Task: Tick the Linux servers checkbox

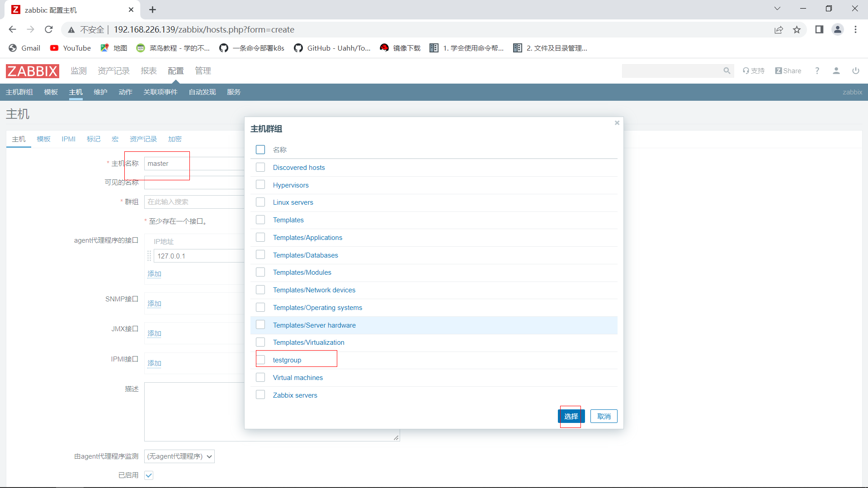Action: [x=260, y=202]
